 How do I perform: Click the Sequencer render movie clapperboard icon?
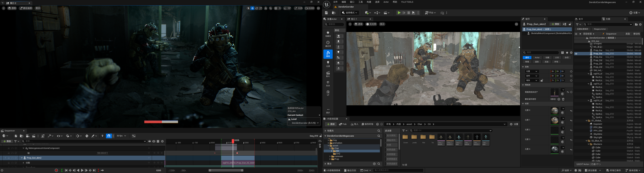[x=34, y=136]
